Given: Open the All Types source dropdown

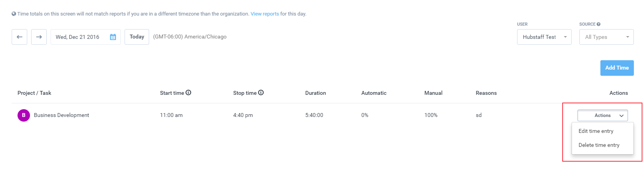Looking at the screenshot, I should pyautogui.click(x=606, y=37).
